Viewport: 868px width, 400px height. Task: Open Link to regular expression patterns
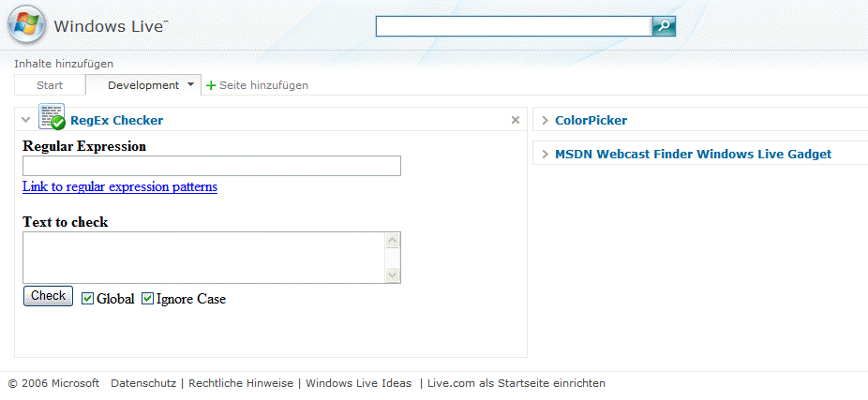(120, 187)
